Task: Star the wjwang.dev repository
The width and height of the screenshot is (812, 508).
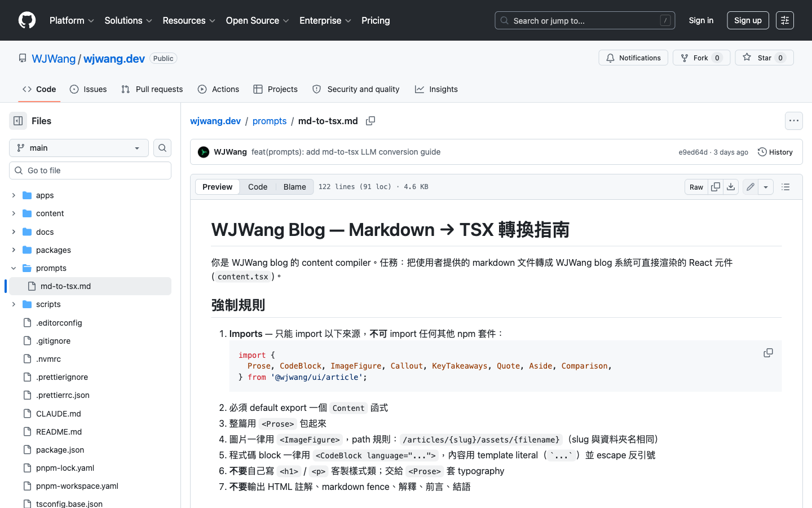Action: [x=764, y=58]
